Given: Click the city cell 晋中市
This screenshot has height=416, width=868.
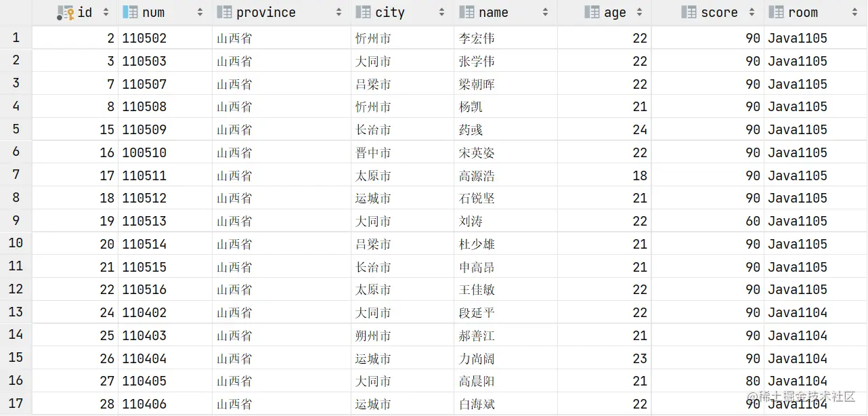Looking at the screenshot, I should [373, 152].
